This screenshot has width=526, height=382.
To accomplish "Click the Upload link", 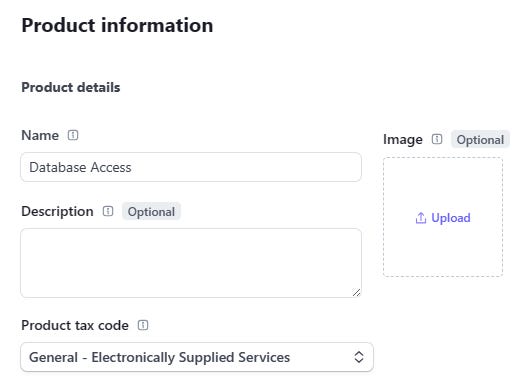I will tap(451, 218).
